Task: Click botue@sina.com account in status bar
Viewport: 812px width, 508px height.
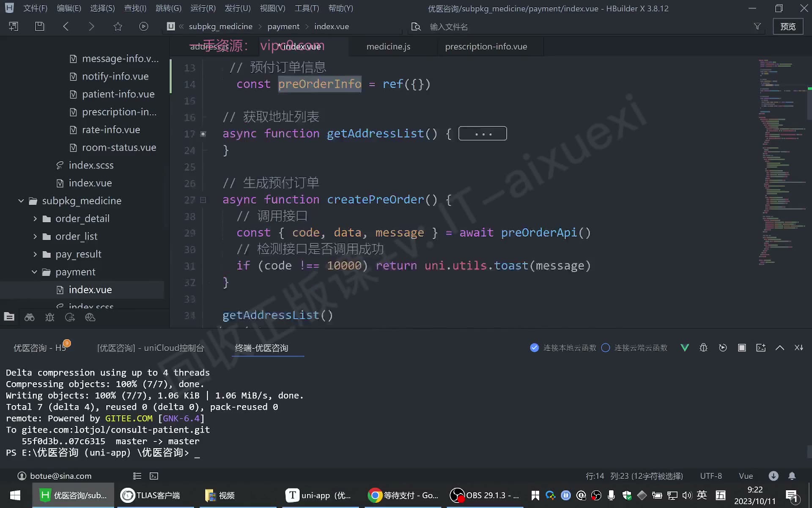Action: point(55,476)
